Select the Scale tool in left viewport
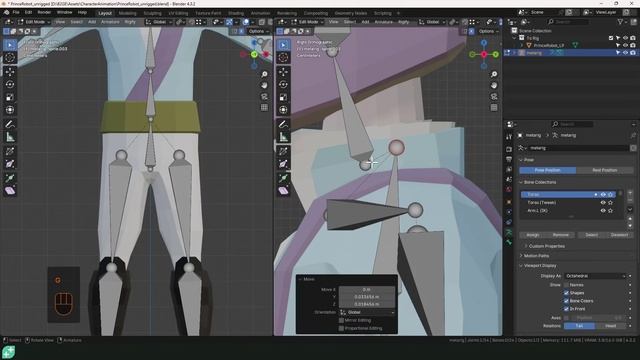 [10, 97]
